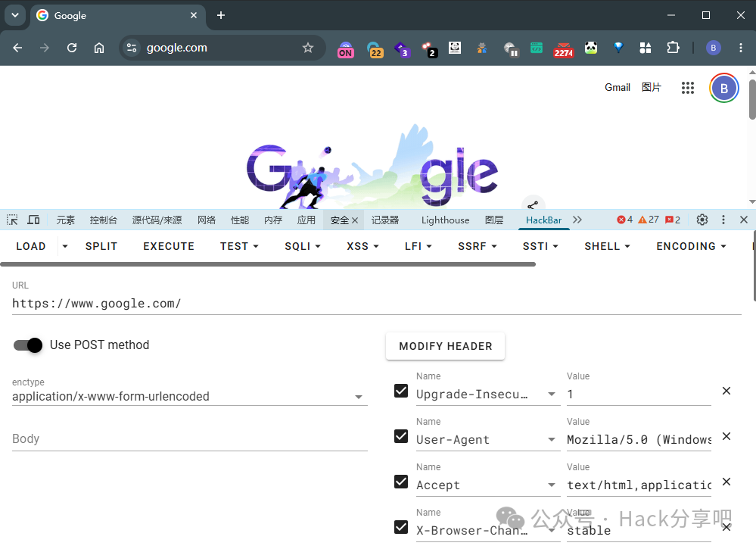Open a new browser tab
Screen dimensions: 756x549
[221, 15]
